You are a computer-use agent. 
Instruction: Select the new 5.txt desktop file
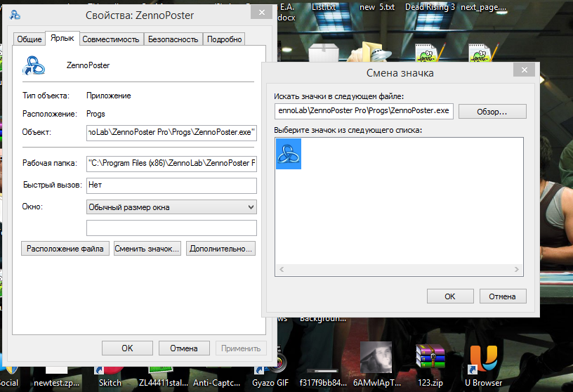tap(377, 7)
